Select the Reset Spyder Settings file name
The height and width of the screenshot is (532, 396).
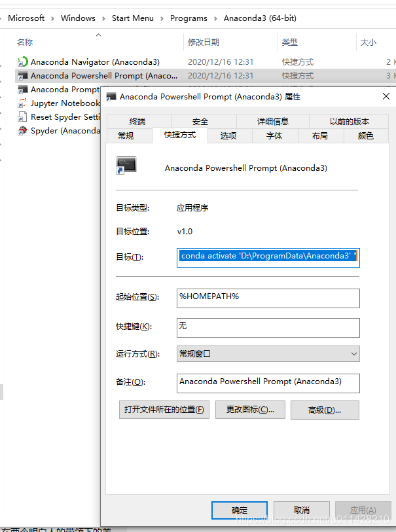65,117
